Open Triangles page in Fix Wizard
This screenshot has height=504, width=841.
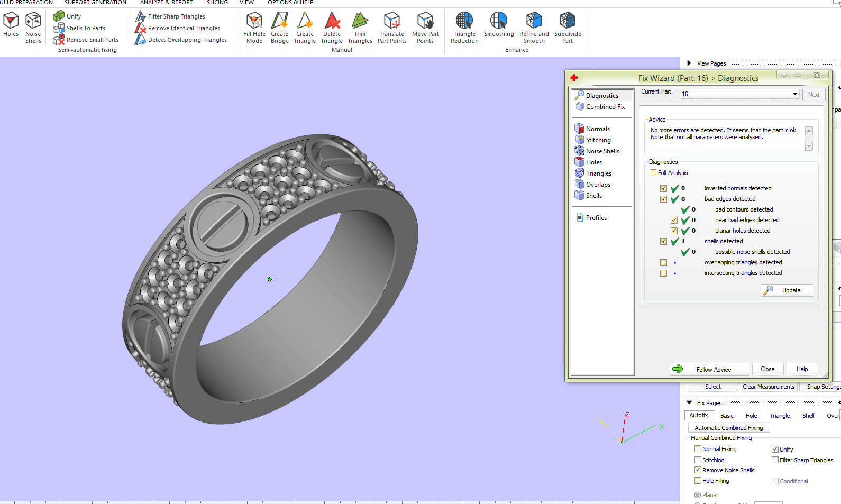click(599, 173)
